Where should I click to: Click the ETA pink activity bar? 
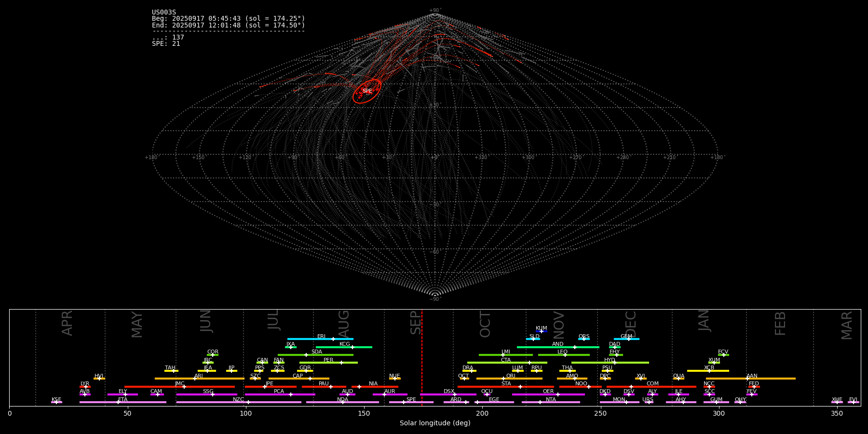tap(123, 402)
